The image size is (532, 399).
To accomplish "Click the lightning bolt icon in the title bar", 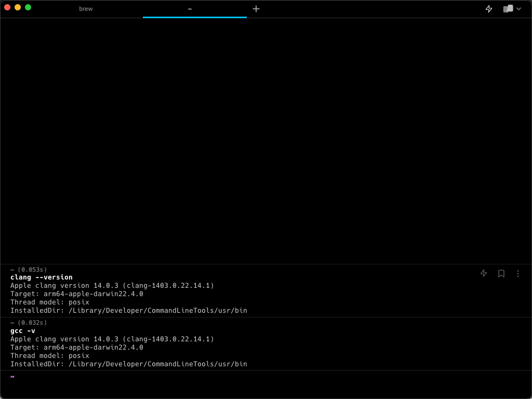I will pyautogui.click(x=489, y=9).
